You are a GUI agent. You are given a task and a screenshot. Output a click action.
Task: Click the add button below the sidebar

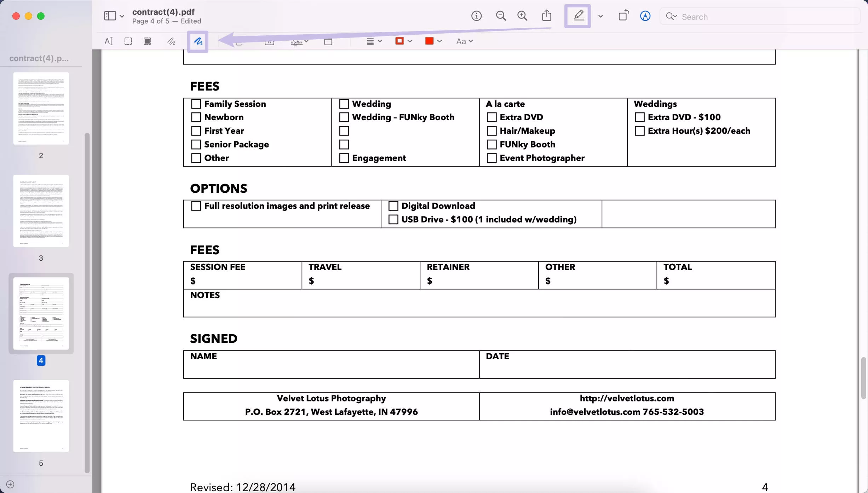(x=10, y=484)
